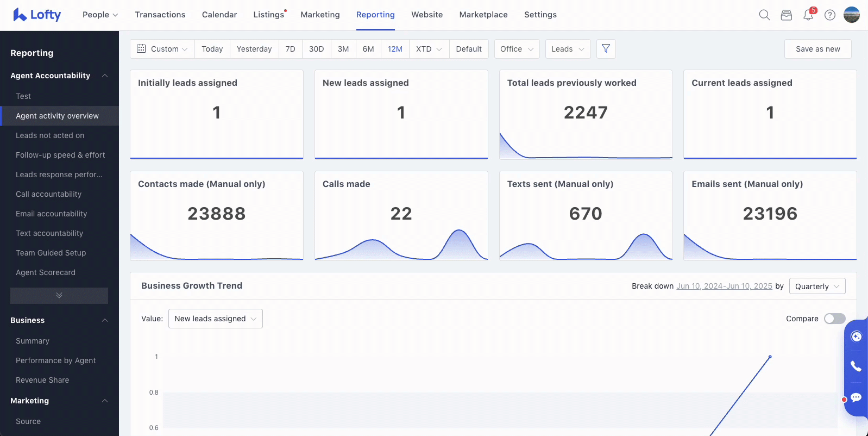Collapse the Agent Accountability section
868x436 pixels.
click(105, 76)
